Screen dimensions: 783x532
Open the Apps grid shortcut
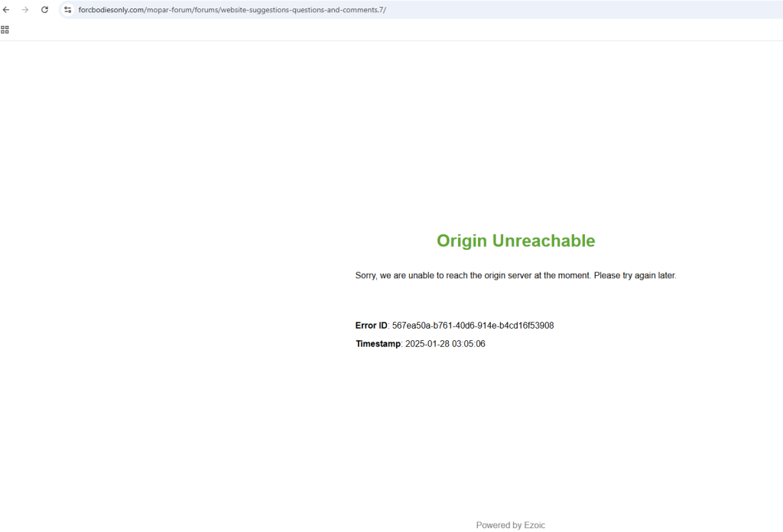(5, 30)
